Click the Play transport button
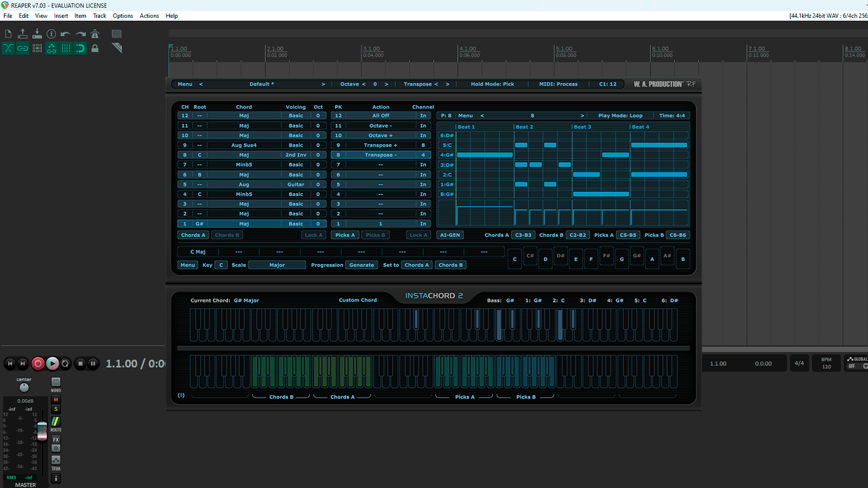Screen dimensions: 868x488 coord(52,363)
